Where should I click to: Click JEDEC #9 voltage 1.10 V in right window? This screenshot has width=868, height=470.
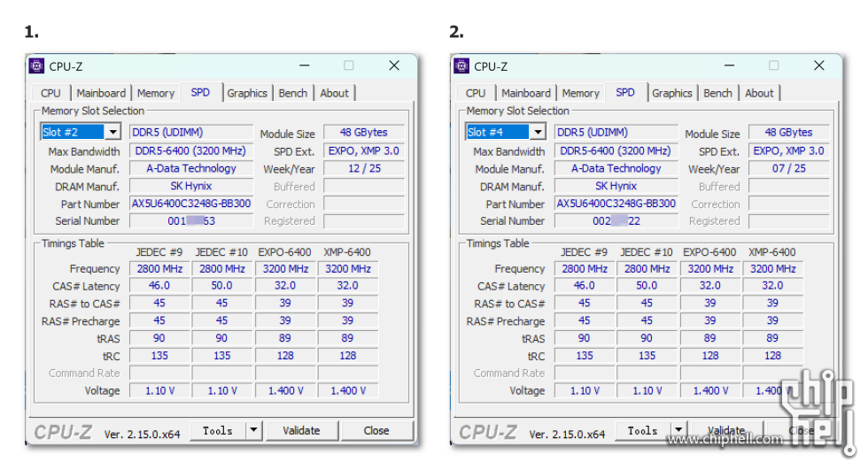coord(585,390)
